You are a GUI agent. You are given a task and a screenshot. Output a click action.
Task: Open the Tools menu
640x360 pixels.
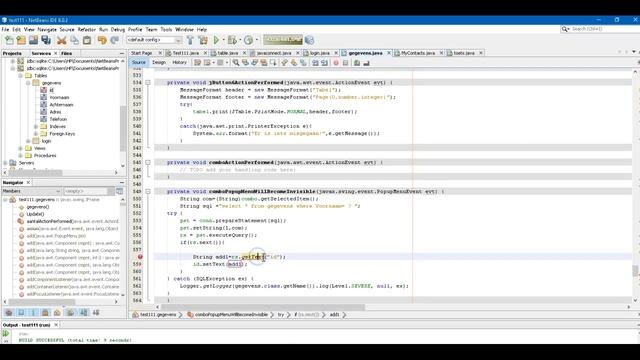166,29
